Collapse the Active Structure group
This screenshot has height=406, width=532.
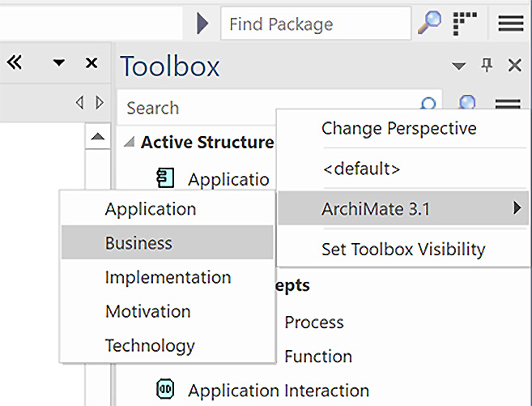130,142
